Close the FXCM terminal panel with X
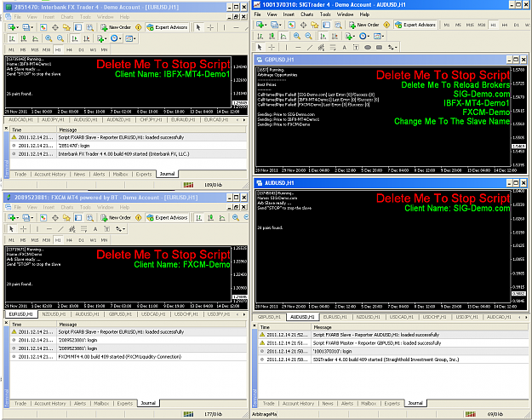The image size is (532, 420). pos(6,323)
